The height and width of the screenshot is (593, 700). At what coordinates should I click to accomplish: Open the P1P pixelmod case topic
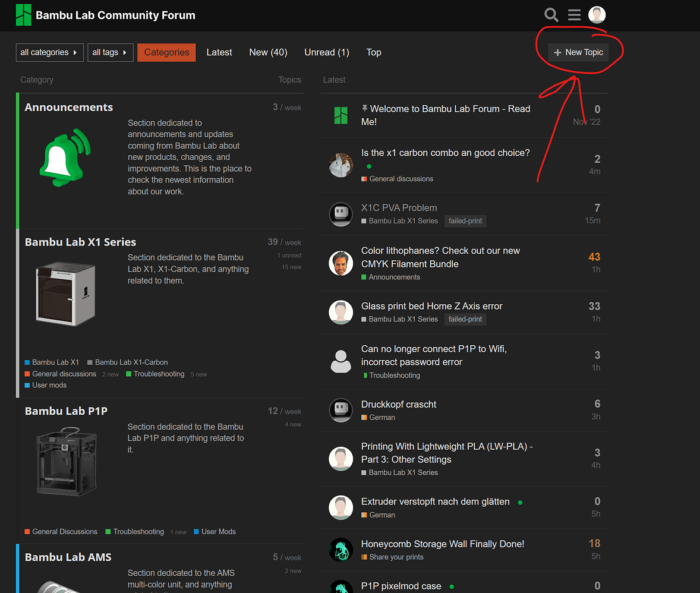pos(401,586)
